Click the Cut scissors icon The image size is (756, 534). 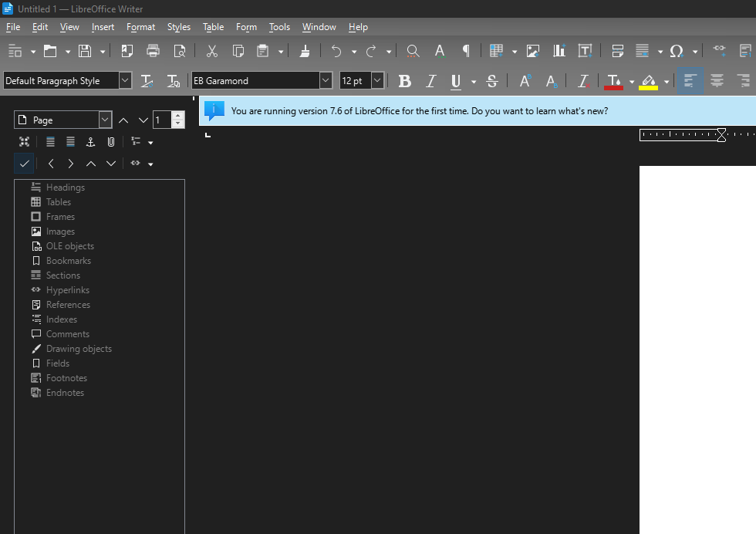tap(211, 51)
